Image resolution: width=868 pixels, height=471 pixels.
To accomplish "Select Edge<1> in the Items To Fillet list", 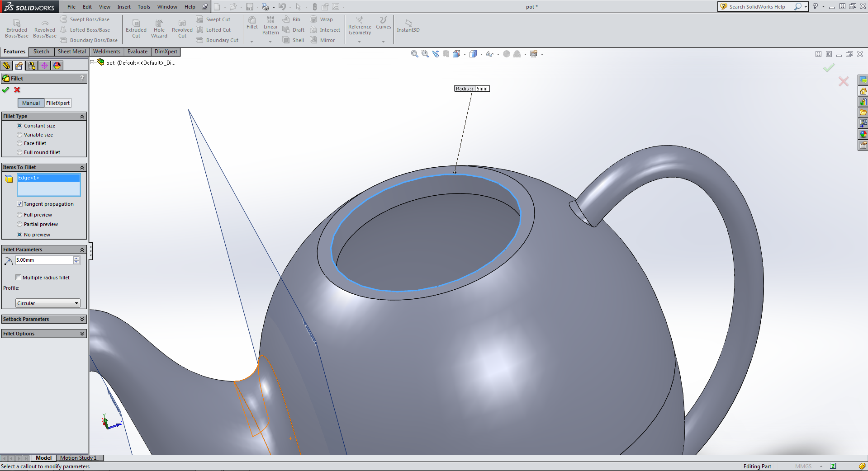I will coord(48,178).
